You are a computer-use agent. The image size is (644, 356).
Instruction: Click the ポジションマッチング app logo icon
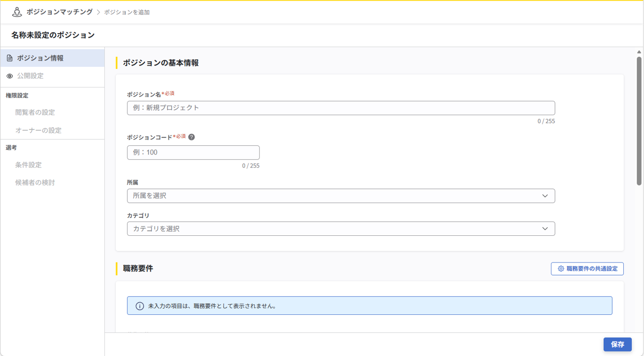(x=17, y=12)
